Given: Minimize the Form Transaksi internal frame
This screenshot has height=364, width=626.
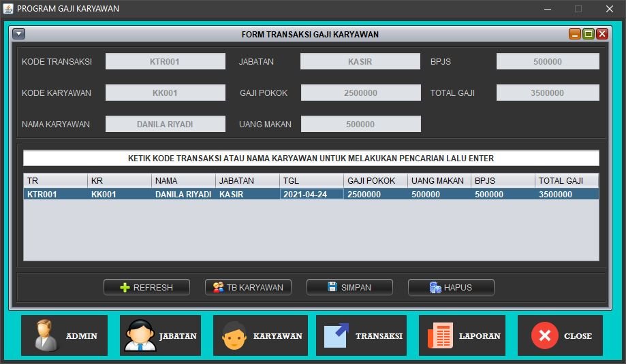Looking at the screenshot, I should point(575,34).
